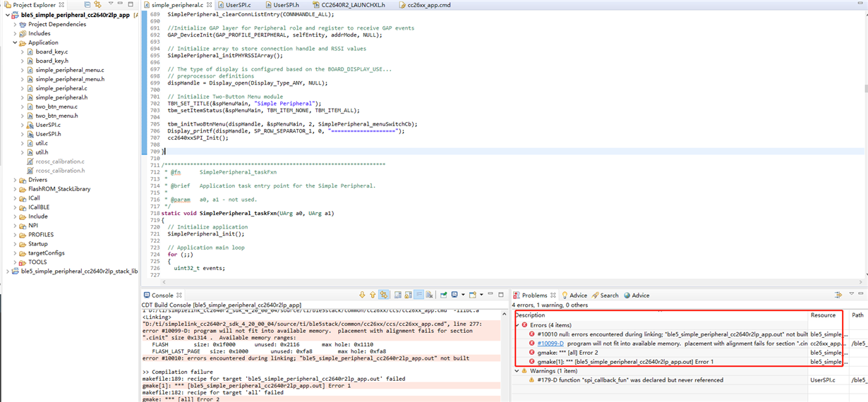Select simple_peripheral.h in tree
868x402 pixels.
pos(61,97)
